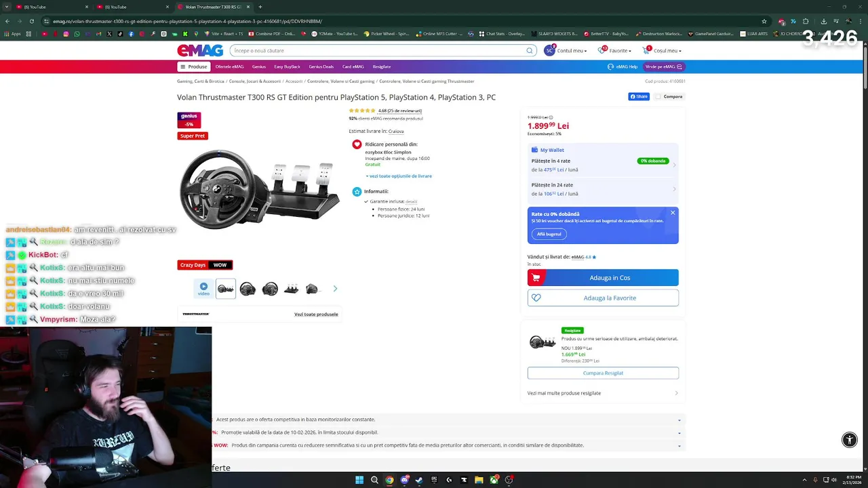Open the Cosul meu cart dropdown
The height and width of the screenshot is (488, 868).
(662, 50)
